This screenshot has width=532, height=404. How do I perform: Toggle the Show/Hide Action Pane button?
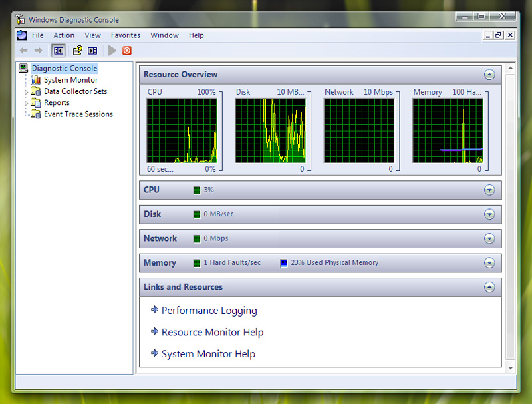[x=92, y=51]
